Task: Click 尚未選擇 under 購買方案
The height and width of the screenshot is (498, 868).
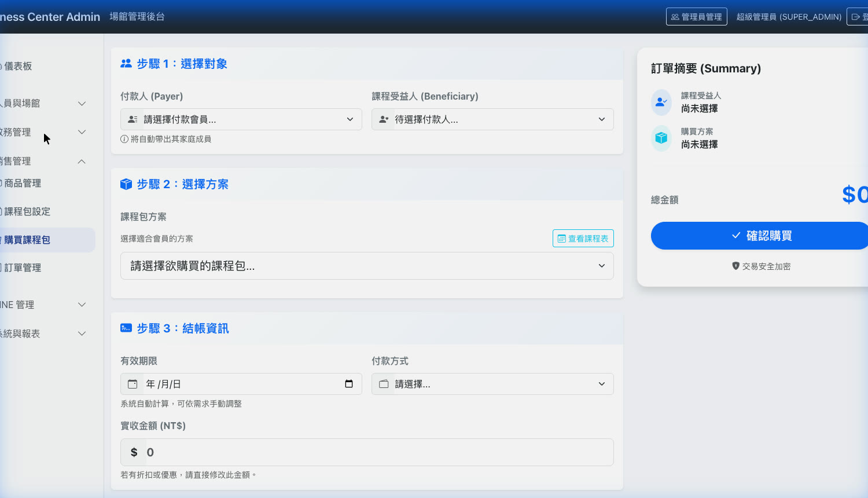Action: tap(700, 144)
